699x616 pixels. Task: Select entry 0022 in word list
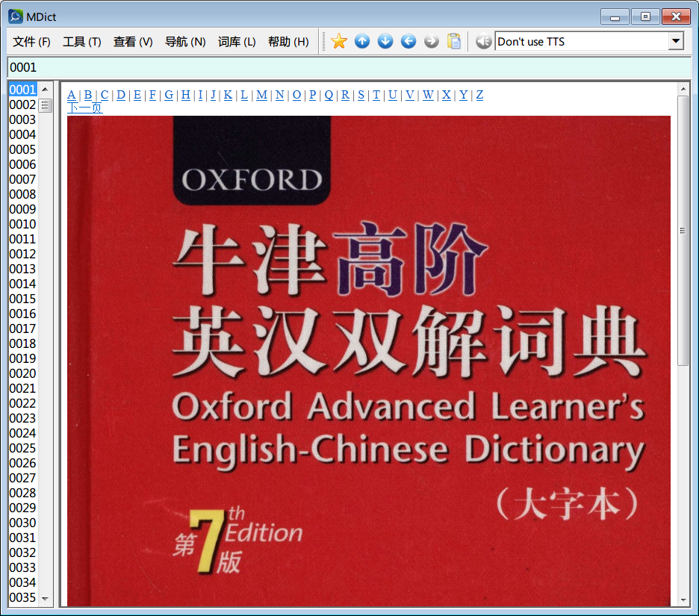point(22,403)
